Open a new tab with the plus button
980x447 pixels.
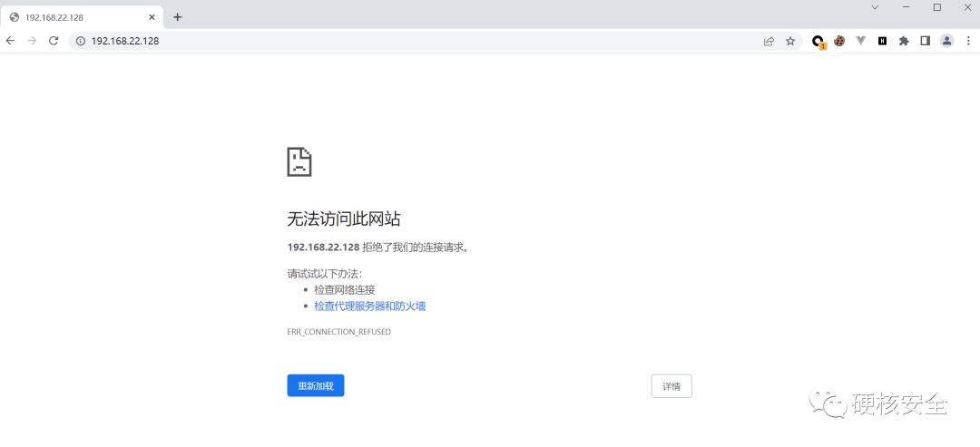[x=178, y=17]
